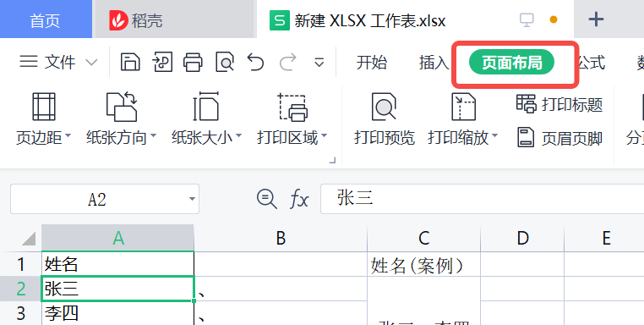Click the new tab plus button
The height and width of the screenshot is (325, 644).
(596, 19)
